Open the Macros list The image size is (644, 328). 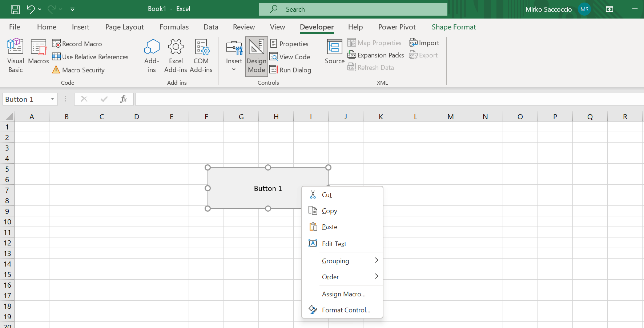pyautogui.click(x=38, y=52)
